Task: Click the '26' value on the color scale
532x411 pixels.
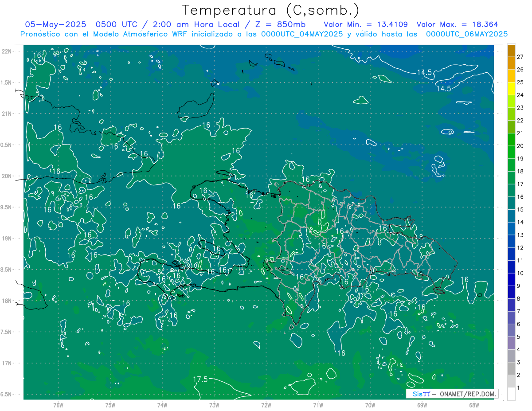Action: tap(520, 70)
